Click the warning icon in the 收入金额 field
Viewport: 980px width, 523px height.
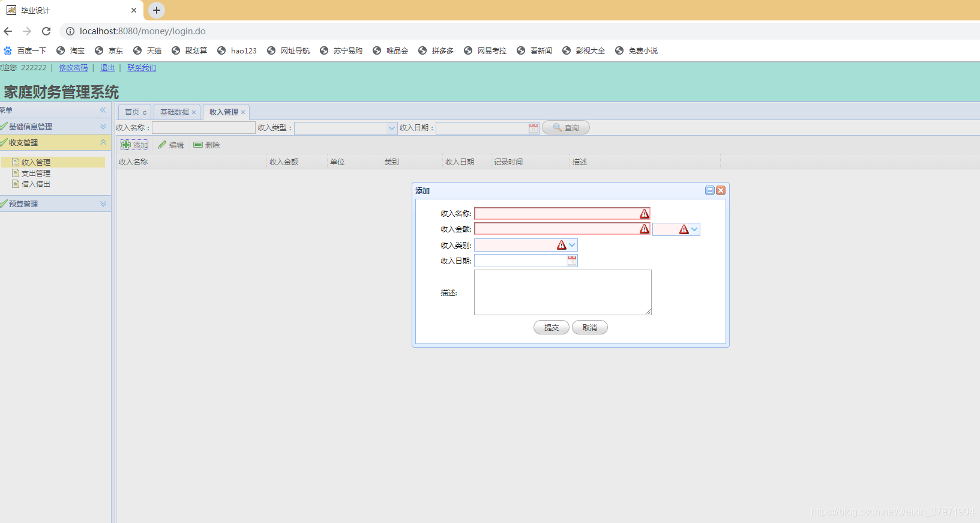point(645,229)
